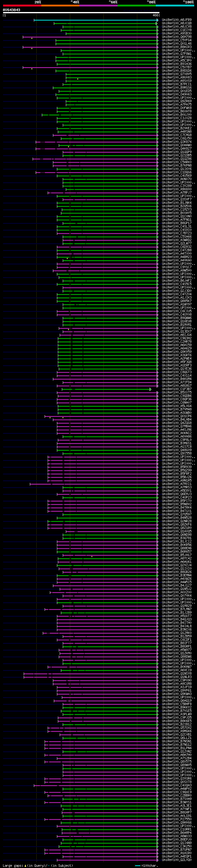The width and height of the screenshot is (197, 868).
Task: Select the AV643843 query name
Action: click(x=11, y=10)
